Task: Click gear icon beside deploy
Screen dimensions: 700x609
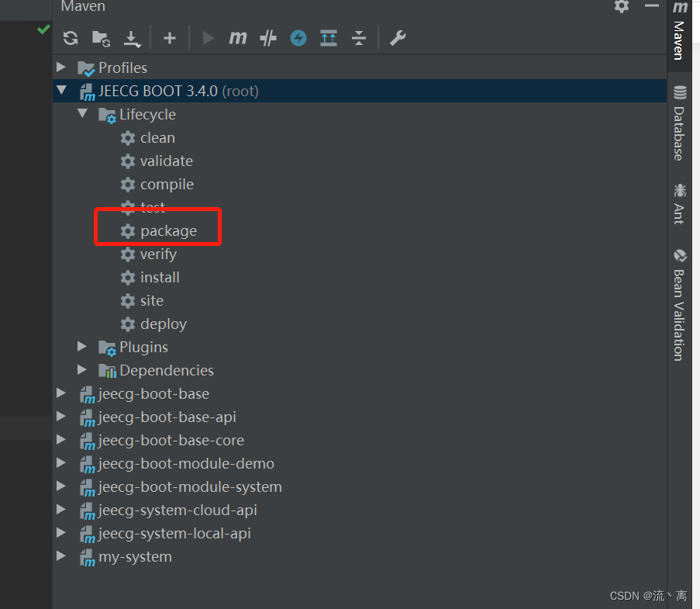Action: 128,324
